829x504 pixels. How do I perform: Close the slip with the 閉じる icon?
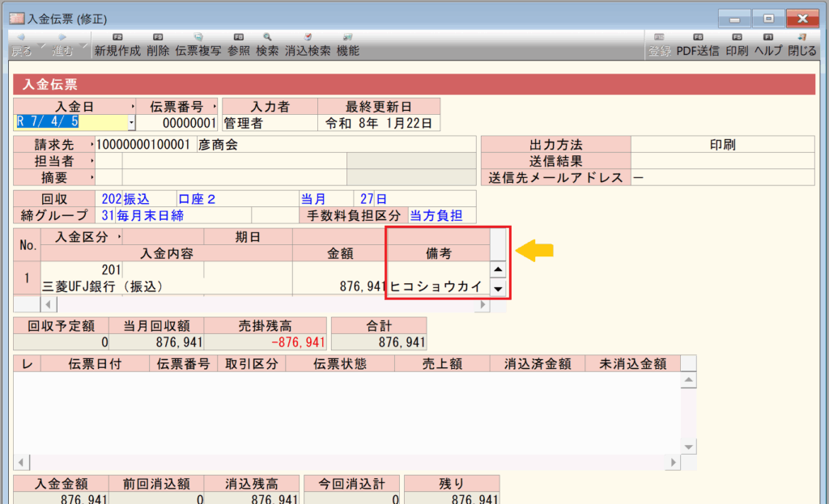(x=801, y=45)
